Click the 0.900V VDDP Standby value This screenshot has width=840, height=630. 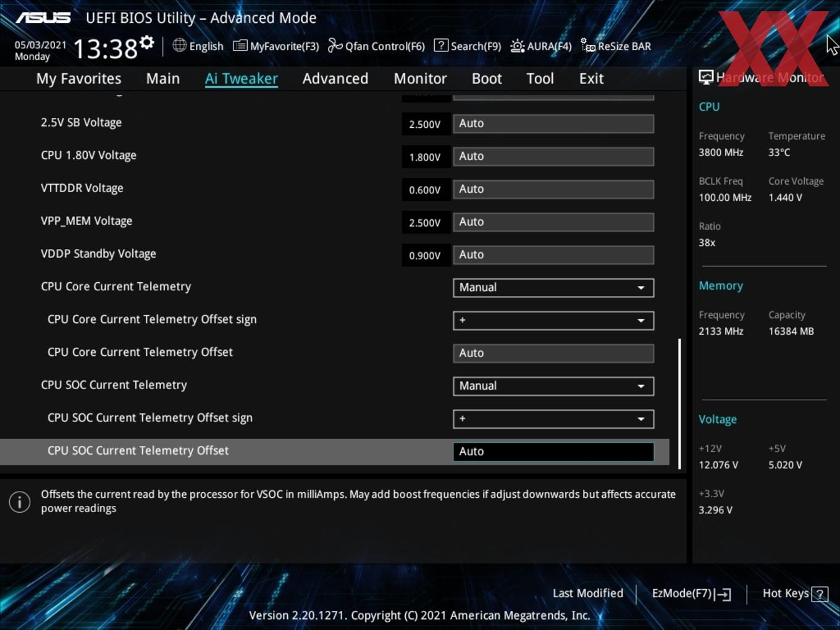pos(425,255)
